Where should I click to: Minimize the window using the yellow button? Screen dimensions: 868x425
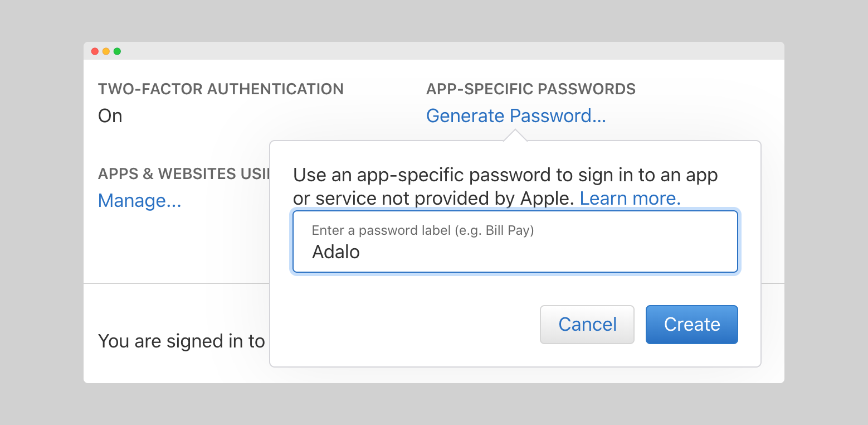[x=106, y=51]
